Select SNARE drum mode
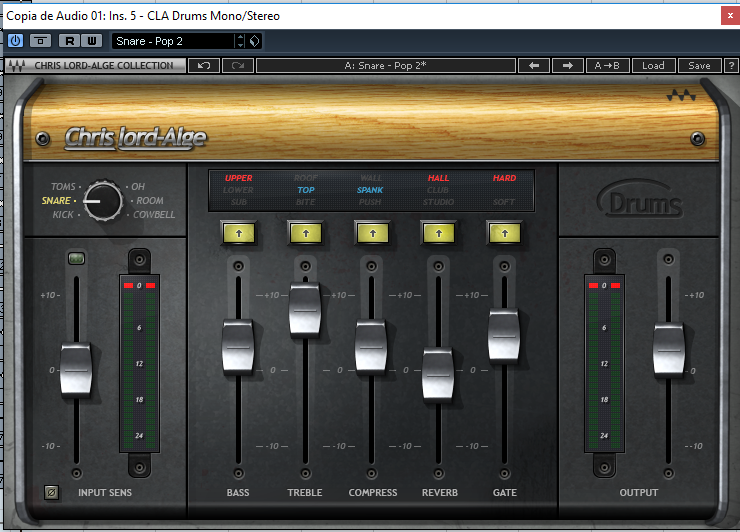The width and height of the screenshot is (740, 532). tap(56, 201)
